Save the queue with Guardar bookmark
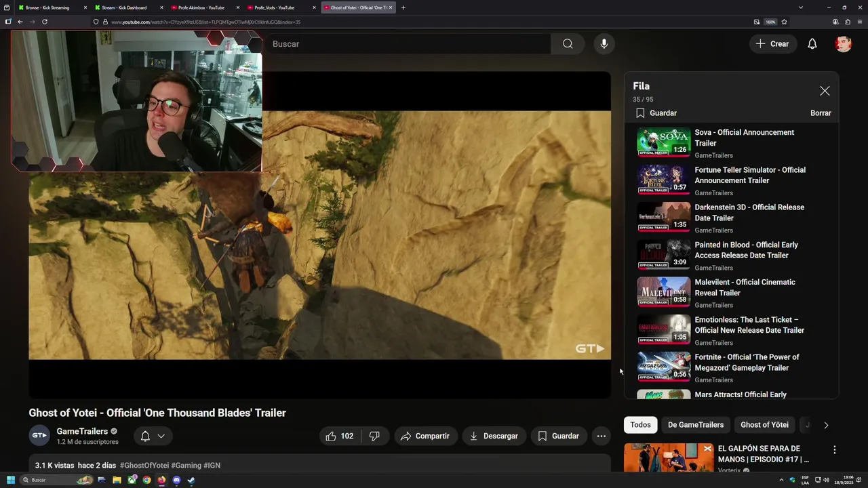 [656, 113]
